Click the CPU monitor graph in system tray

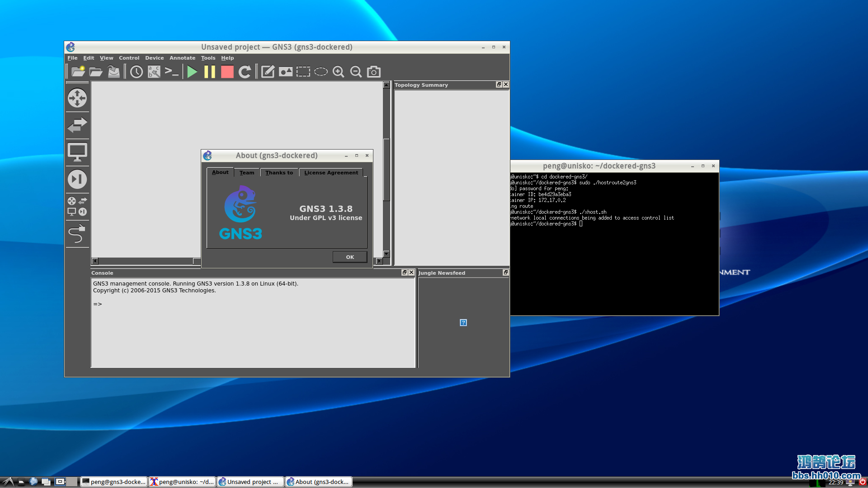817,483
